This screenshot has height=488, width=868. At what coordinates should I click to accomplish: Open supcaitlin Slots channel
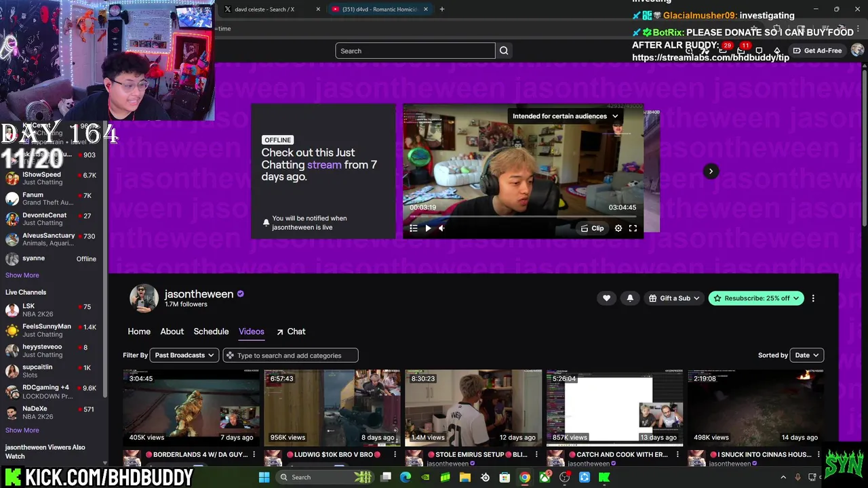(52, 371)
